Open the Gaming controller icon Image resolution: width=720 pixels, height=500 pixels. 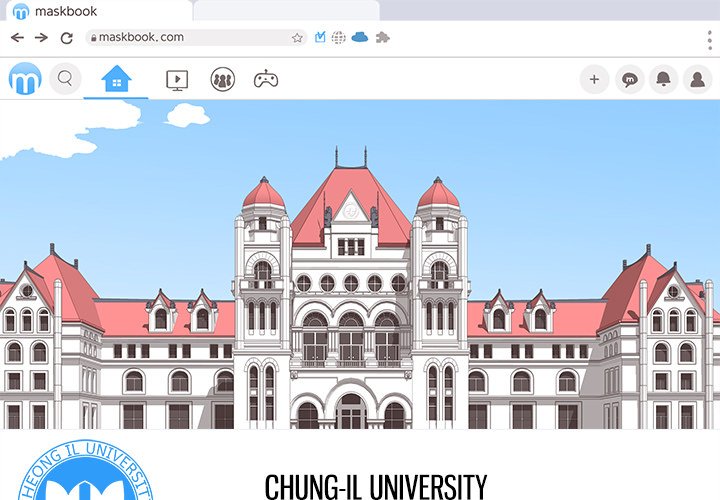coord(265,80)
